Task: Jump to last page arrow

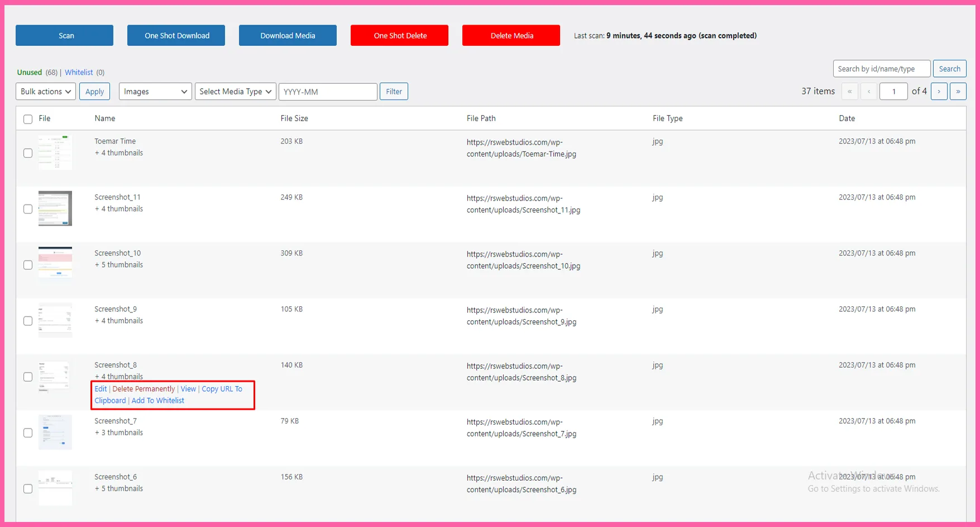Action: point(958,91)
